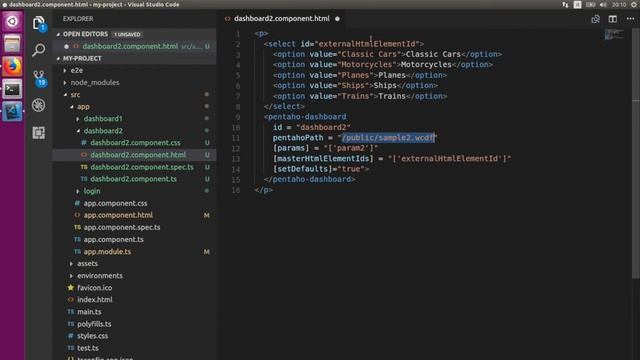Viewport: 640px width, 360px height.
Task: Expand the dashboard1 folder
Action: click(103, 118)
